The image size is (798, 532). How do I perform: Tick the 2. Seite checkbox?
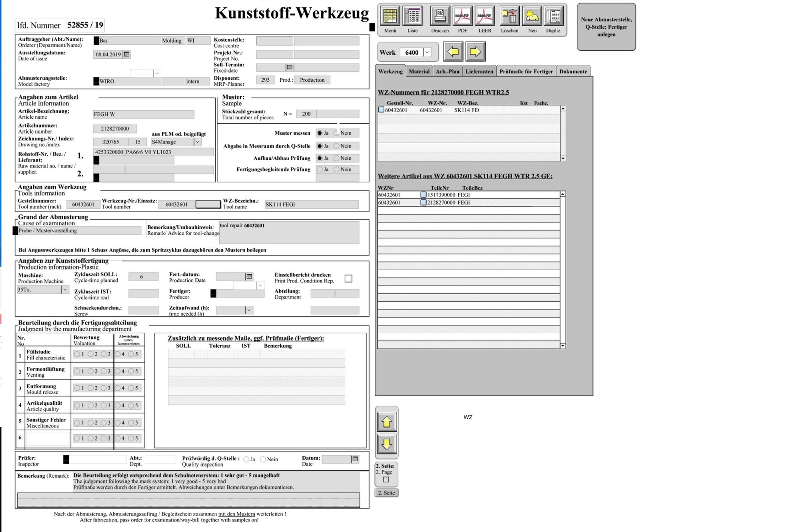pyautogui.click(x=386, y=479)
